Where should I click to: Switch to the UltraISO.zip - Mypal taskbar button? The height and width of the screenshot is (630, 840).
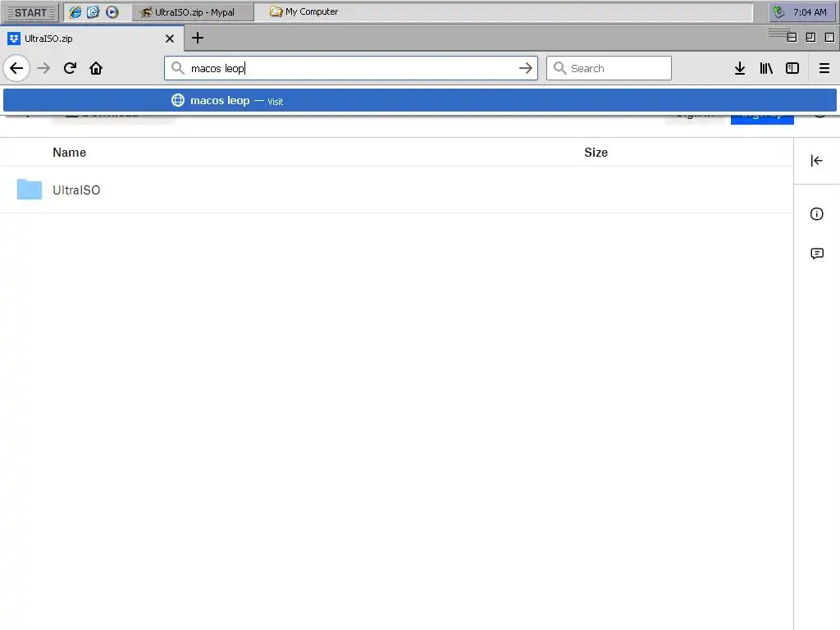coord(193,12)
